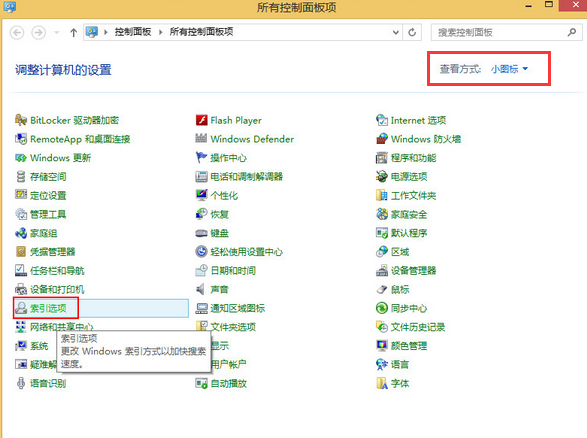Image resolution: width=587 pixels, height=438 pixels.
Task: Select 所有控制面板项 breadcrumb segment
Action: [x=201, y=32]
